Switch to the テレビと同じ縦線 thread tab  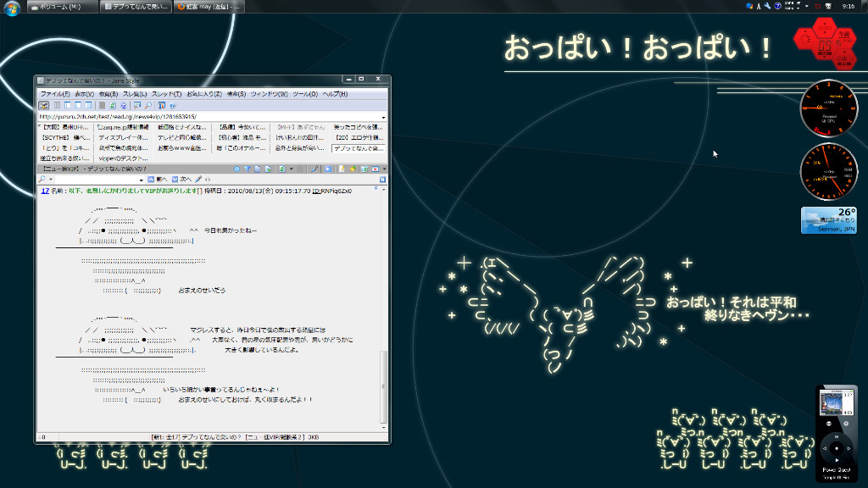[181, 138]
